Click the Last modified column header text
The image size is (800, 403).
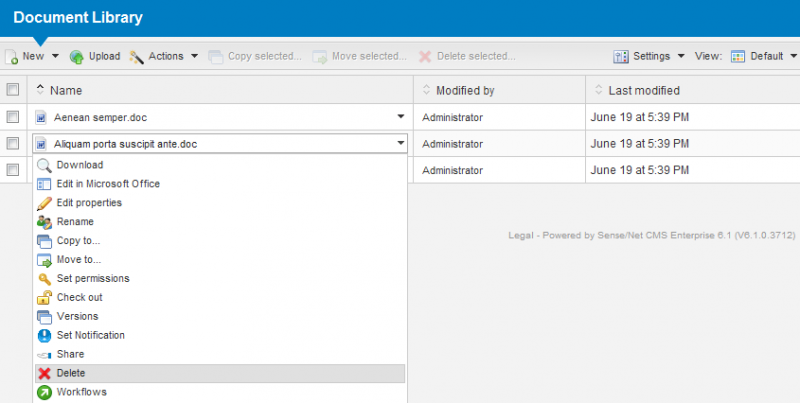tap(644, 91)
